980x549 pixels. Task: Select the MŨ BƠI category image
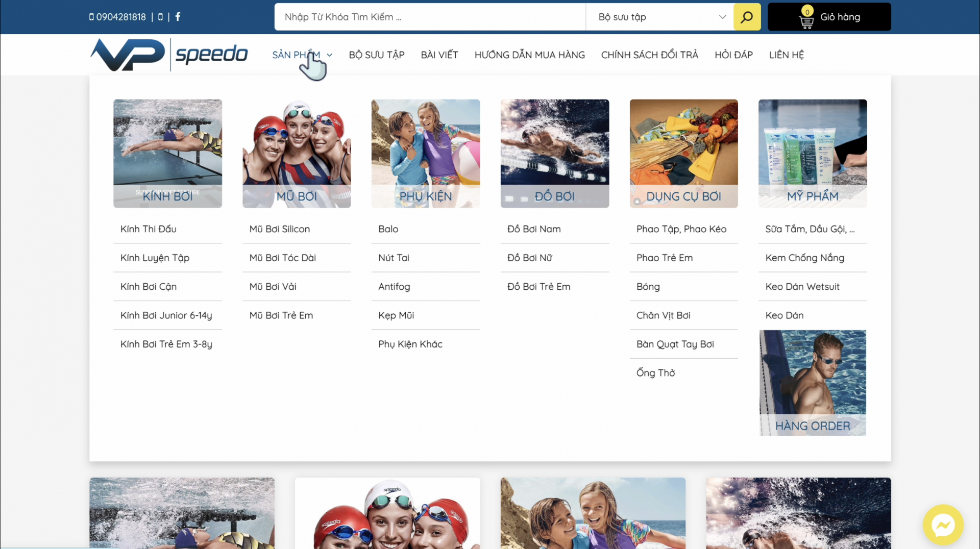click(x=297, y=153)
